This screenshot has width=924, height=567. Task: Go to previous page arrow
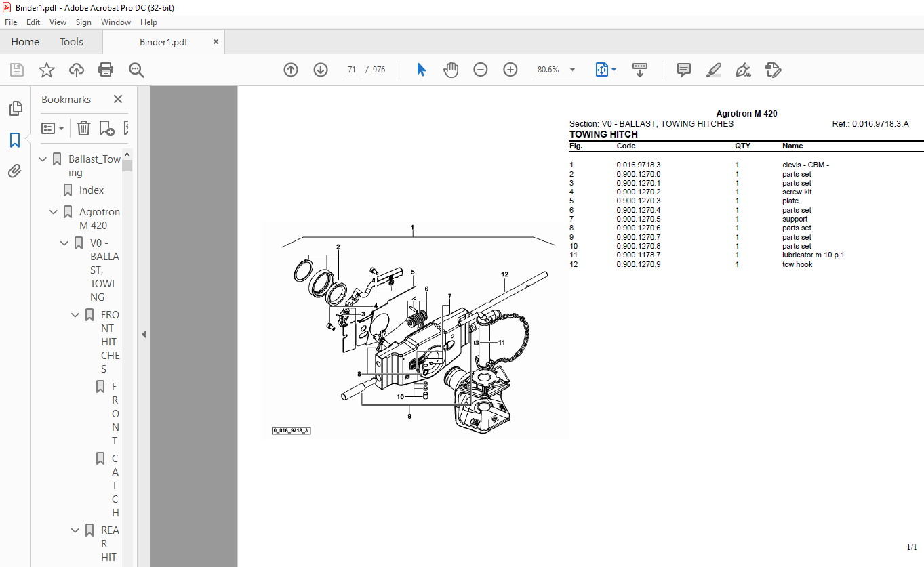[x=291, y=70]
